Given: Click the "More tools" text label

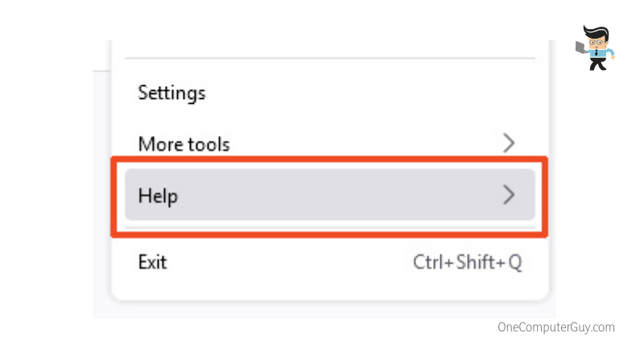Looking at the screenshot, I should pyautogui.click(x=184, y=145).
